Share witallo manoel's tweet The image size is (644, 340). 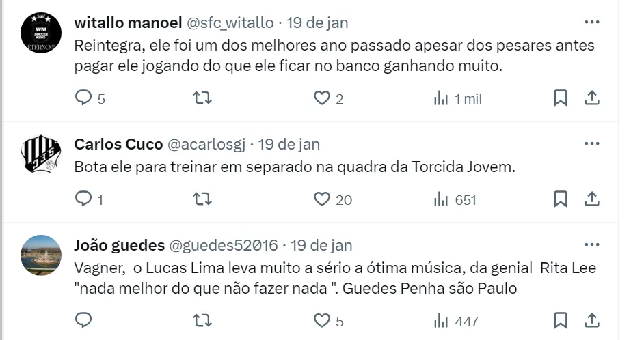pyautogui.click(x=592, y=99)
